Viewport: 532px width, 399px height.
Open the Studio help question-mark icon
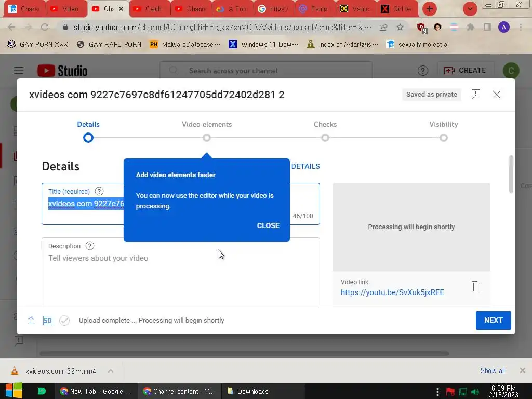coord(422,71)
